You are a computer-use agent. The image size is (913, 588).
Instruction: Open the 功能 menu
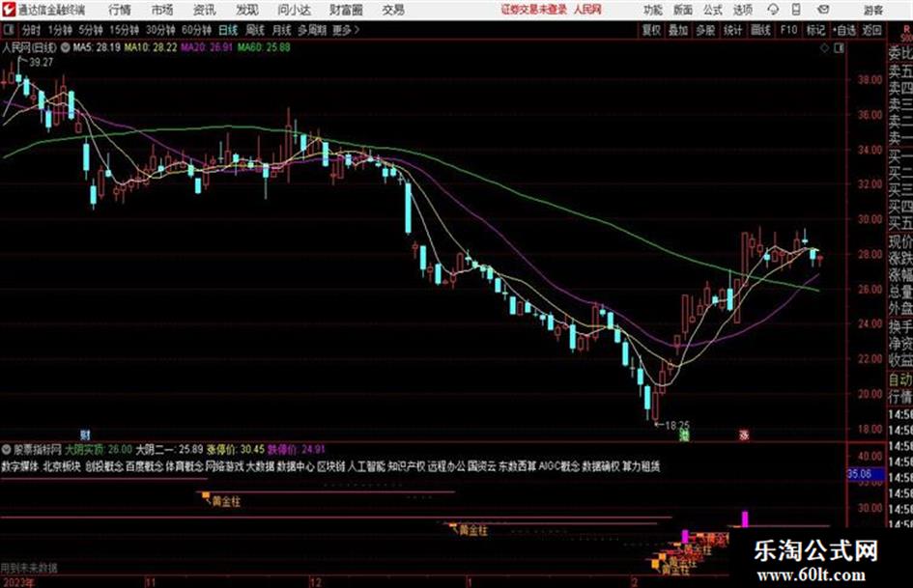click(653, 10)
